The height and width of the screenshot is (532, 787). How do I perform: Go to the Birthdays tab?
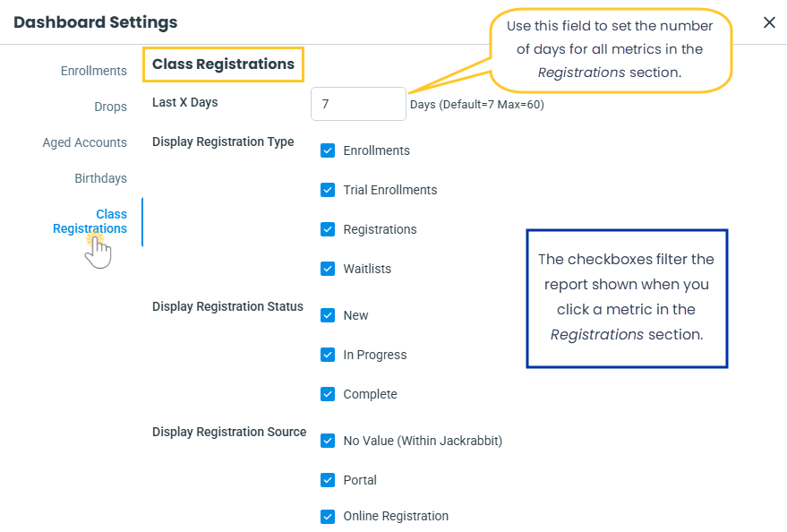click(100, 178)
